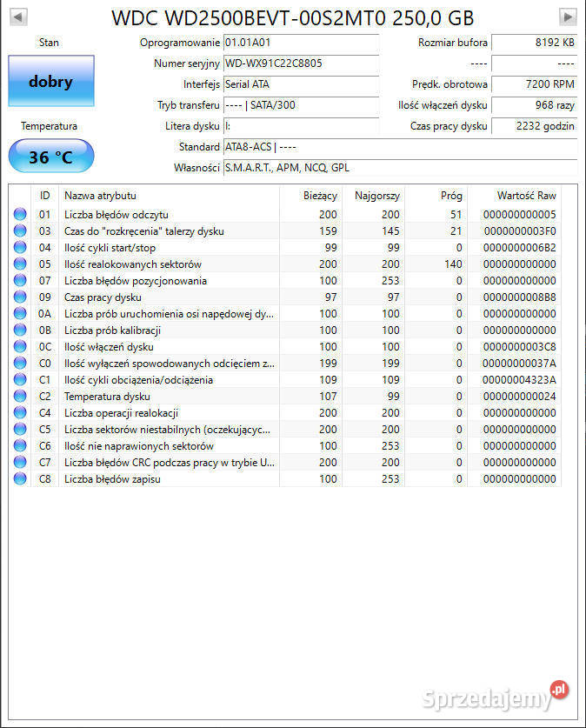Click the power-on count 968 razy field

[534, 105]
